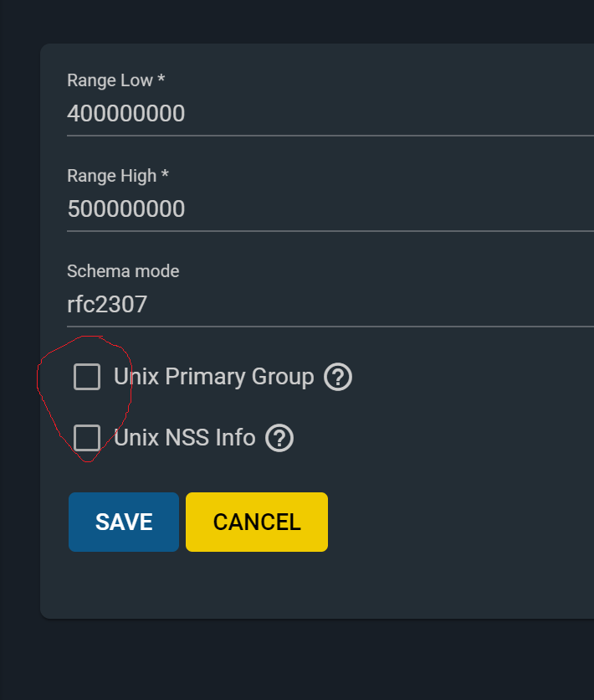The height and width of the screenshot is (700, 594).
Task: Select the rfc2307 schema value
Action: point(107,305)
